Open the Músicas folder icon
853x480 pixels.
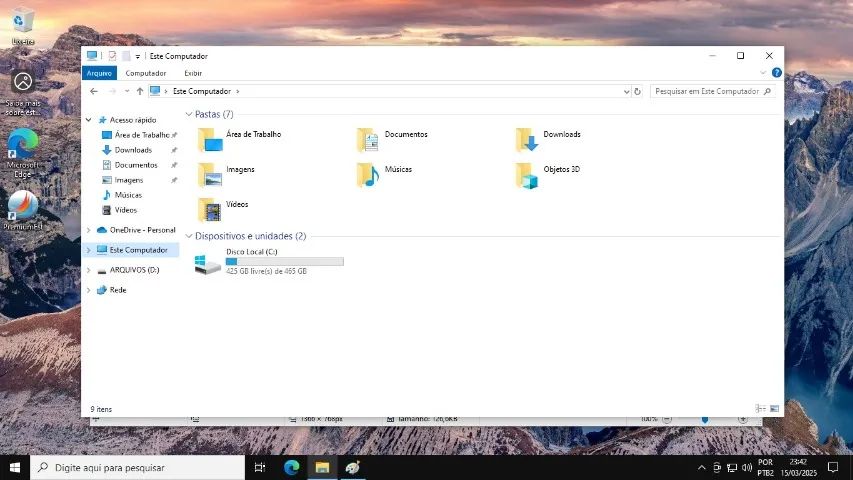pyautogui.click(x=368, y=175)
